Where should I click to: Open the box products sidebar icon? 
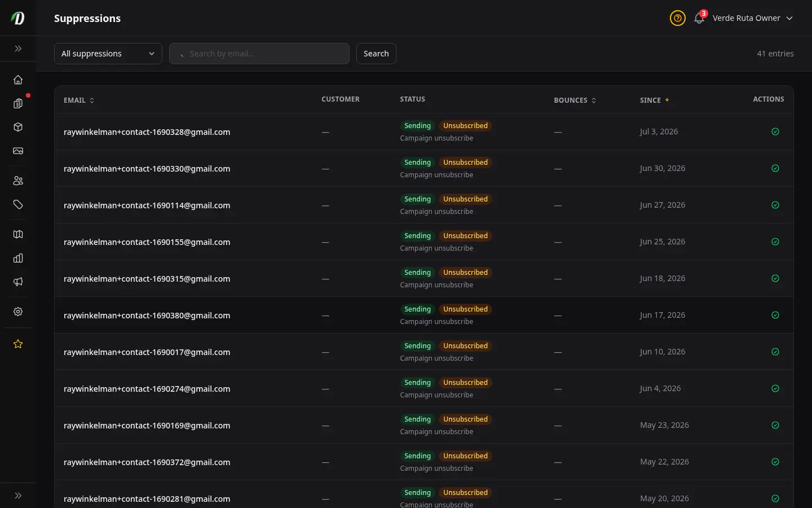[x=18, y=127]
